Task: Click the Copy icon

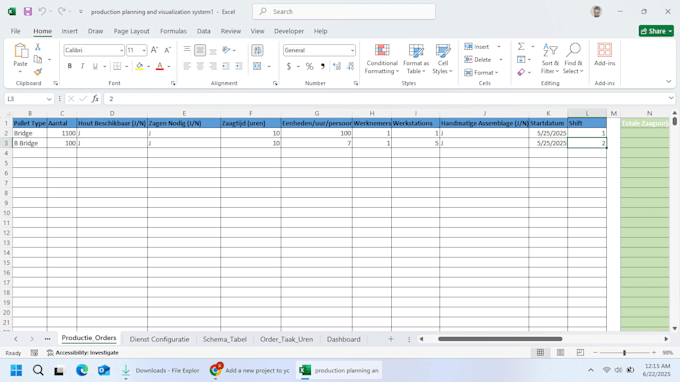Action: pyautogui.click(x=38, y=59)
